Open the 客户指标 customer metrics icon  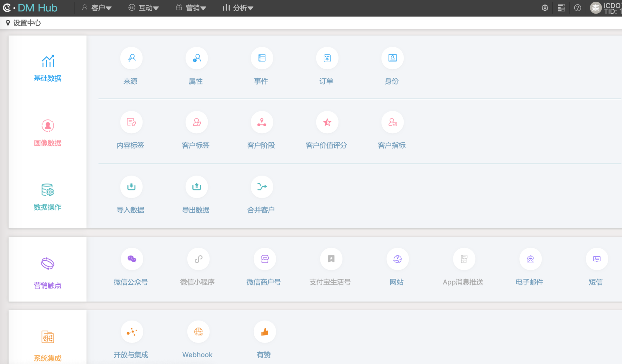pyautogui.click(x=392, y=122)
